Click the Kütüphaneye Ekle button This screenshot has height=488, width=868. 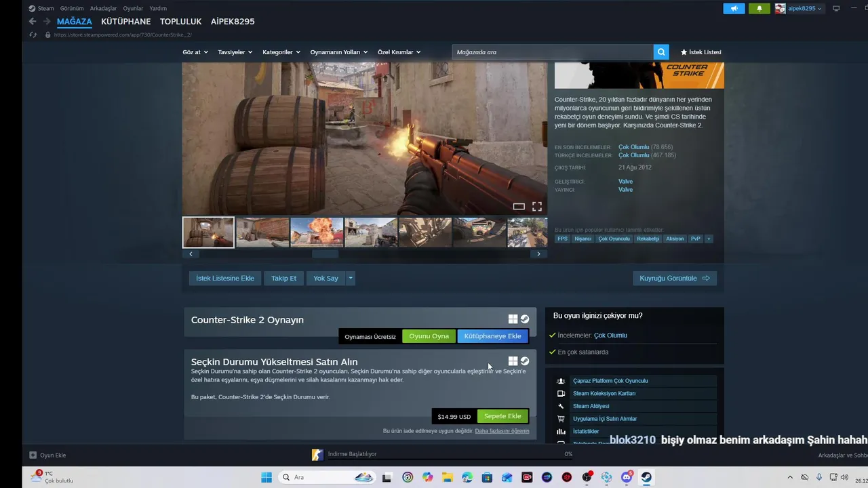tap(493, 336)
